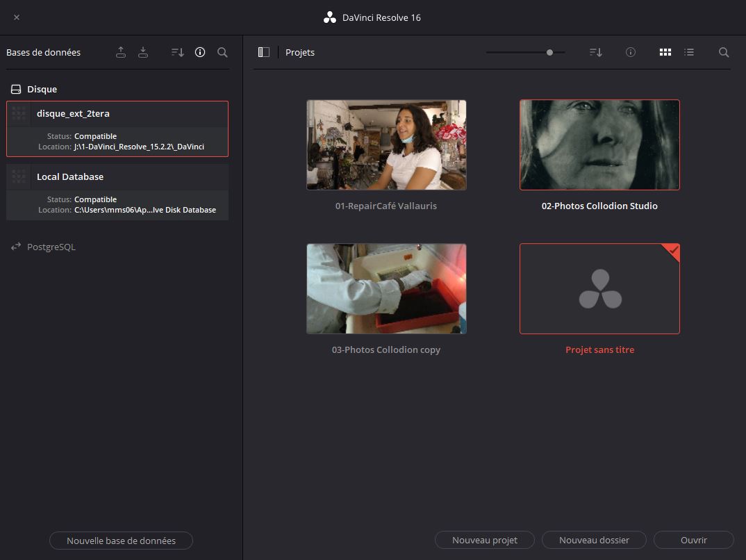
Task: Switch to thumbnail grid view
Action: point(665,52)
